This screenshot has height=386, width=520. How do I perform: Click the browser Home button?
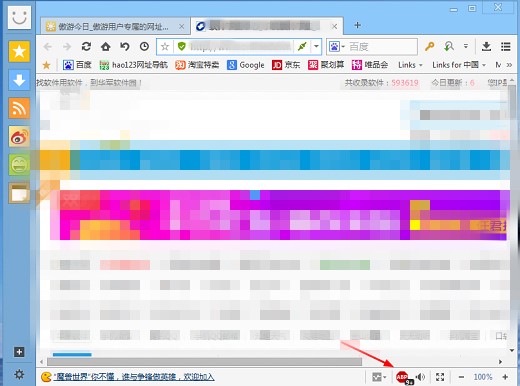(x=106, y=46)
